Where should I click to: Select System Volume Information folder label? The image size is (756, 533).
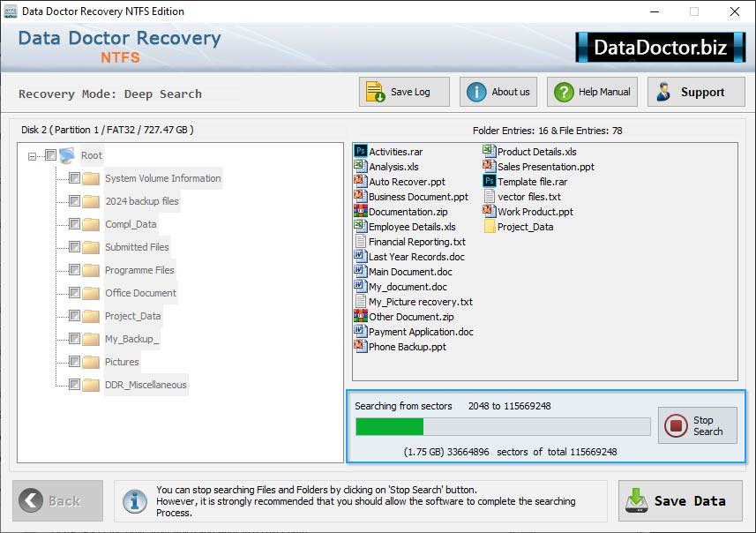[x=163, y=178]
